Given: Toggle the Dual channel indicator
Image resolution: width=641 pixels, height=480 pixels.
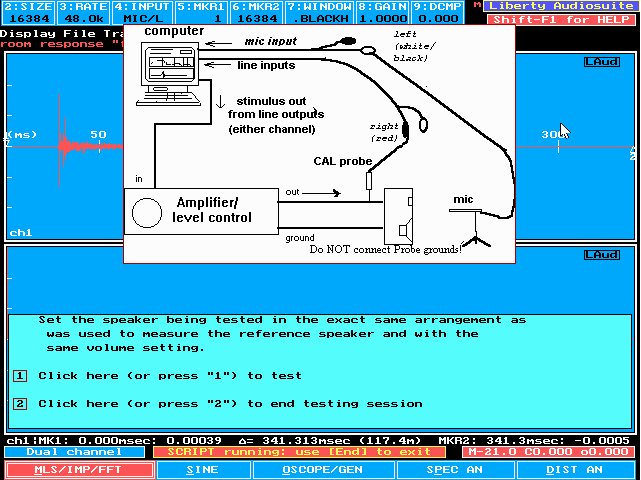Looking at the screenshot, I should coord(64,452).
